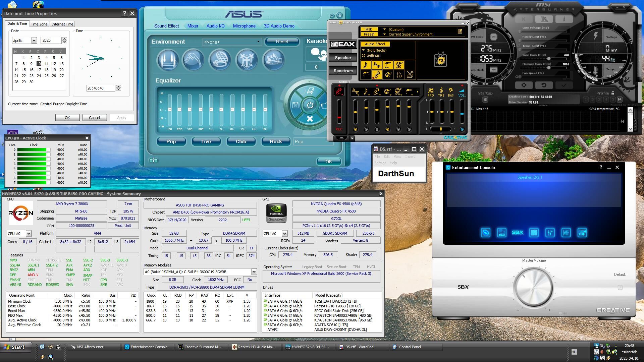Open Afterburner information (i) button
The height and width of the screenshot is (362, 644).
pos(564,19)
